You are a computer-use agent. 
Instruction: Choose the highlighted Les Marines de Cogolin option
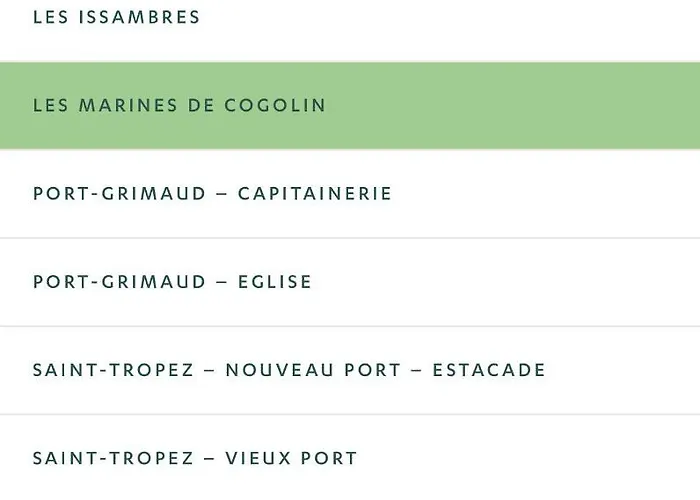pos(350,105)
